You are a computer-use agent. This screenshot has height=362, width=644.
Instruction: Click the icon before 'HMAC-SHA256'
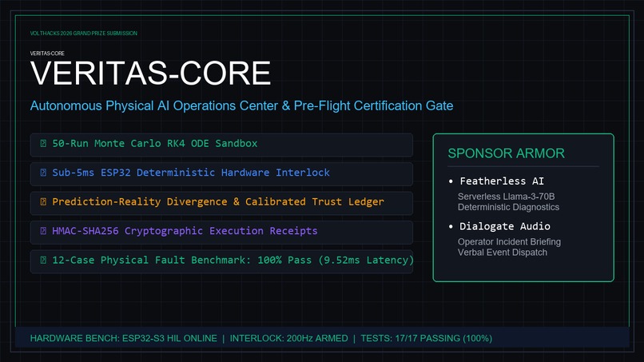(43, 231)
